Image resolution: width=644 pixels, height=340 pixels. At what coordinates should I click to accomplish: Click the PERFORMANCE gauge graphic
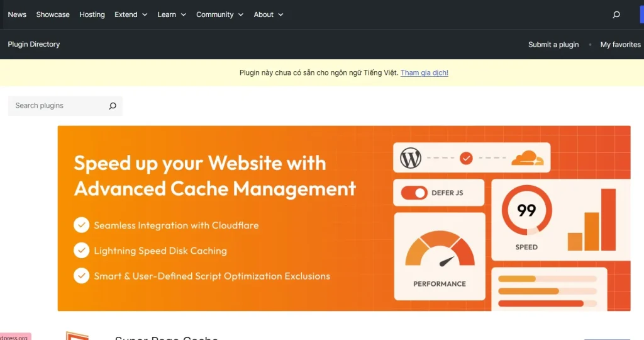440,249
